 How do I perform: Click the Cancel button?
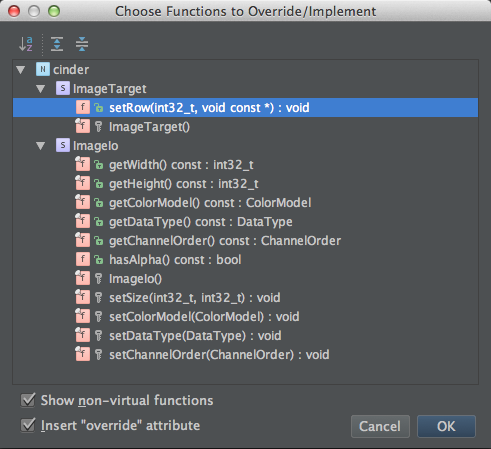(x=380, y=426)
